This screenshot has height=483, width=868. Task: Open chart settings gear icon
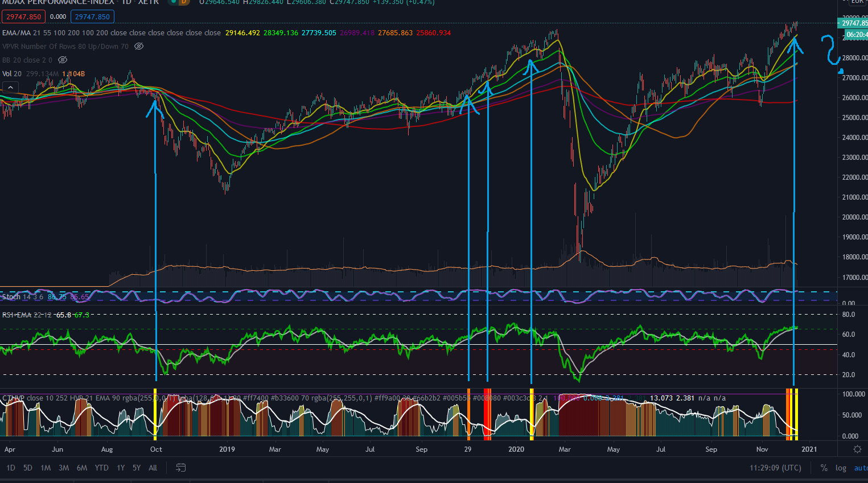coord(857,449)
